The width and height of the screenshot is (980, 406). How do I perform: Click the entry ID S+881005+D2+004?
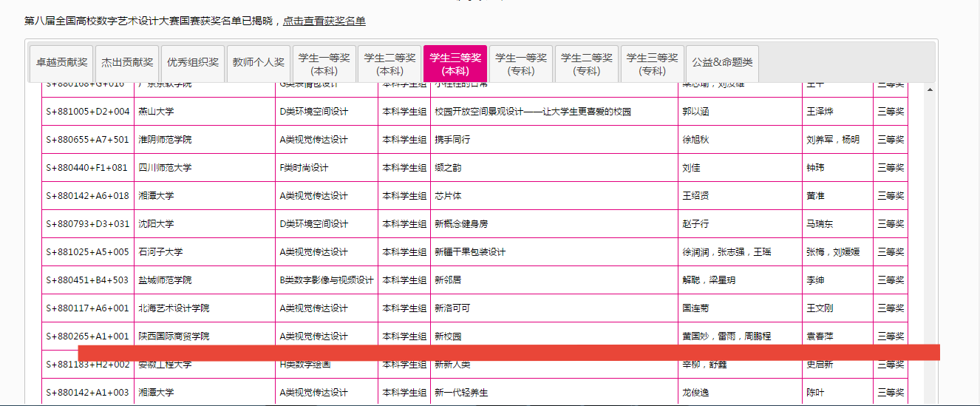tap(88, 112)
